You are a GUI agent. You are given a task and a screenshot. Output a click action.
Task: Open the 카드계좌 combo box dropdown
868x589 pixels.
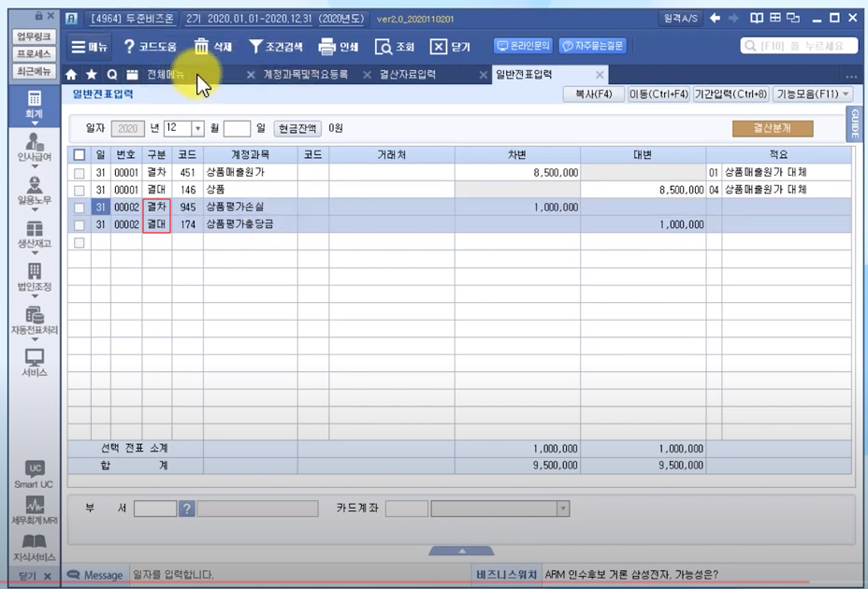(x=563, y=509)
